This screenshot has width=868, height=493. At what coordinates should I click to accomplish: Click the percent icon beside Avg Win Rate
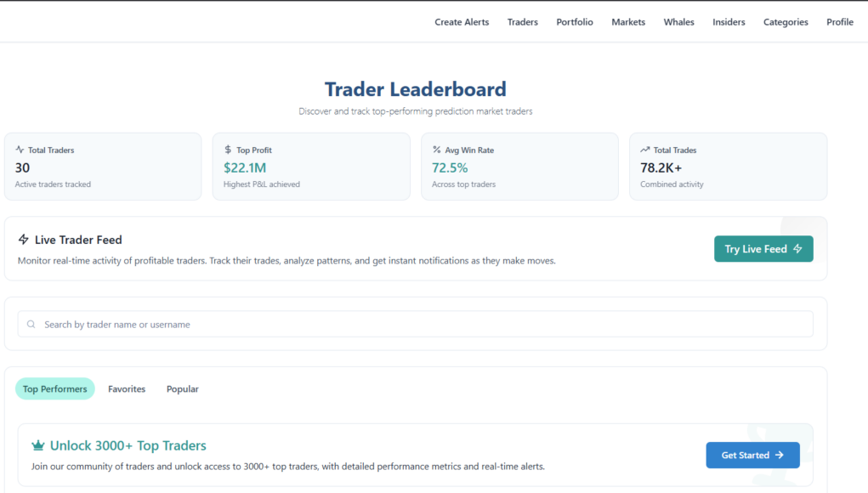pos(437,150)
